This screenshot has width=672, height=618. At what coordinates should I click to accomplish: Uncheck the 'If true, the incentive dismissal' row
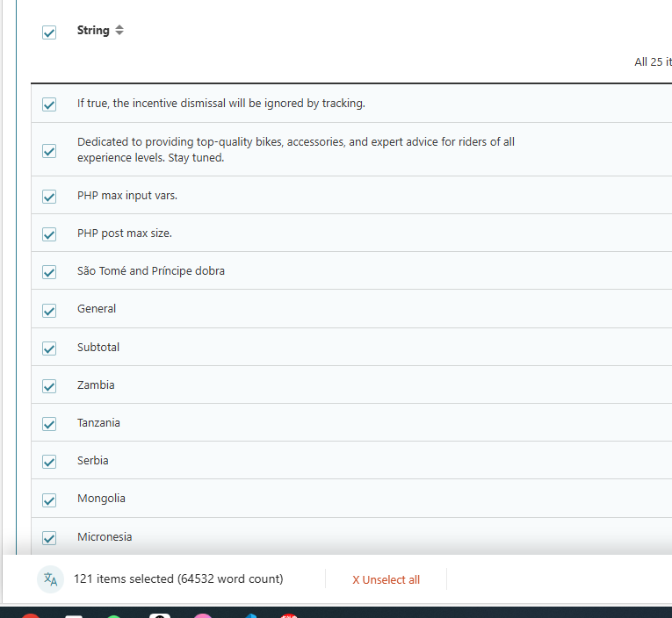(x=49, y=104)
